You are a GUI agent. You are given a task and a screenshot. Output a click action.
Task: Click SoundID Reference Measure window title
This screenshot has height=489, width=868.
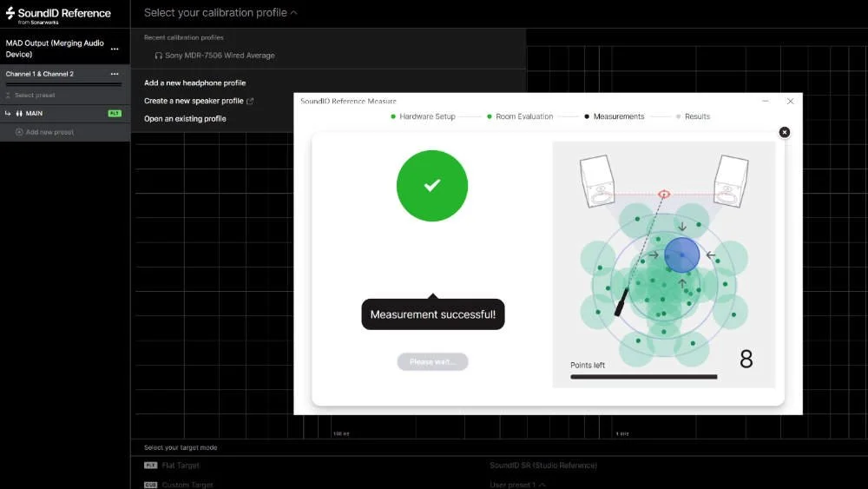[x=348, y=102]
